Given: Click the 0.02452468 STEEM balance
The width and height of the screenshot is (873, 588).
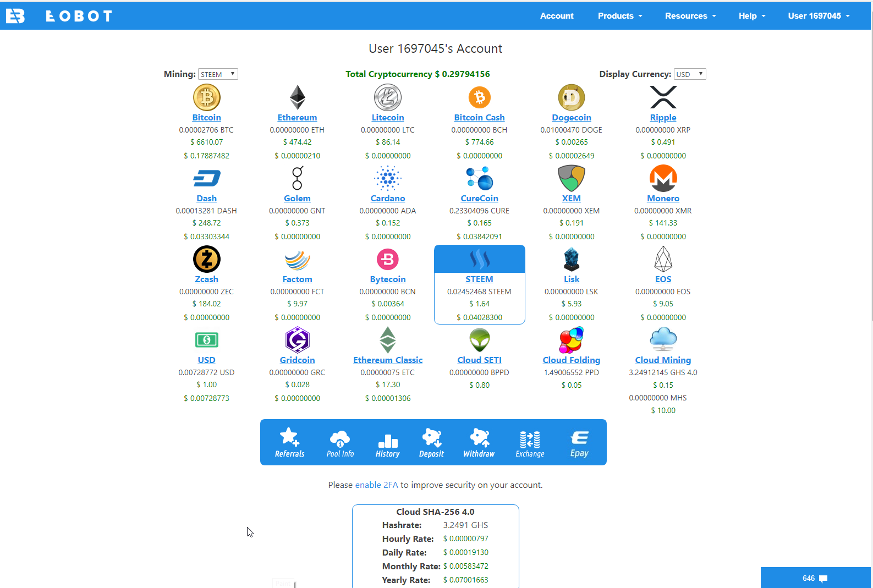Looking at the screenshot, I should click(479, 292).
